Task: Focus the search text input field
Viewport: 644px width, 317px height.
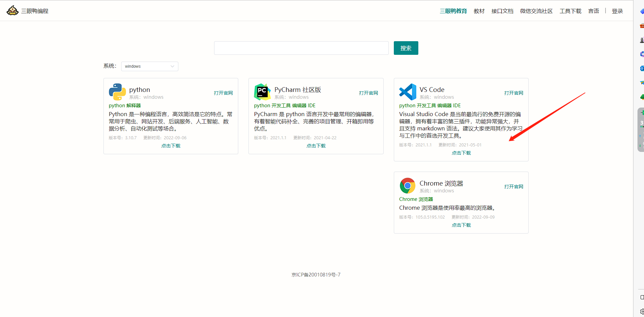Action: pyautogui.click(x=301, y=48)
